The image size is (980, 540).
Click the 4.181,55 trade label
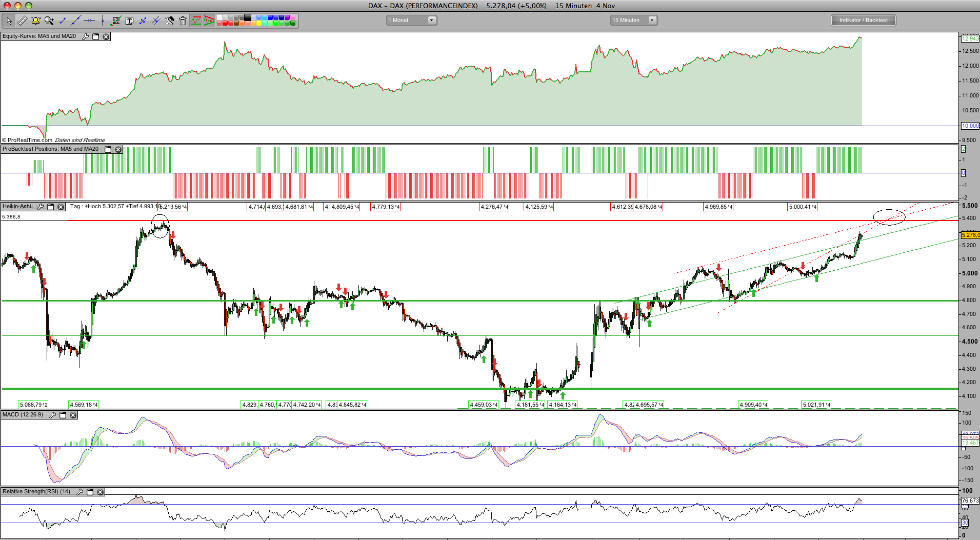[x=530, y=405]
